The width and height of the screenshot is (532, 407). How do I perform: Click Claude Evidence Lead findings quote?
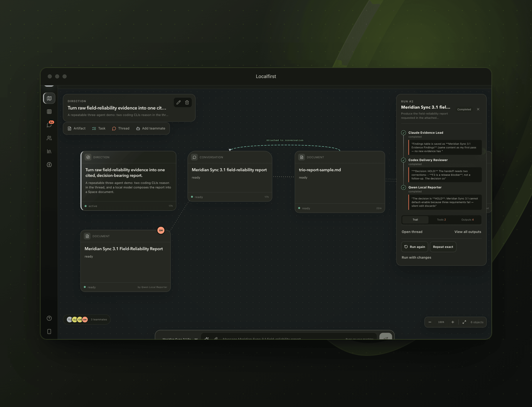point(445,148)
